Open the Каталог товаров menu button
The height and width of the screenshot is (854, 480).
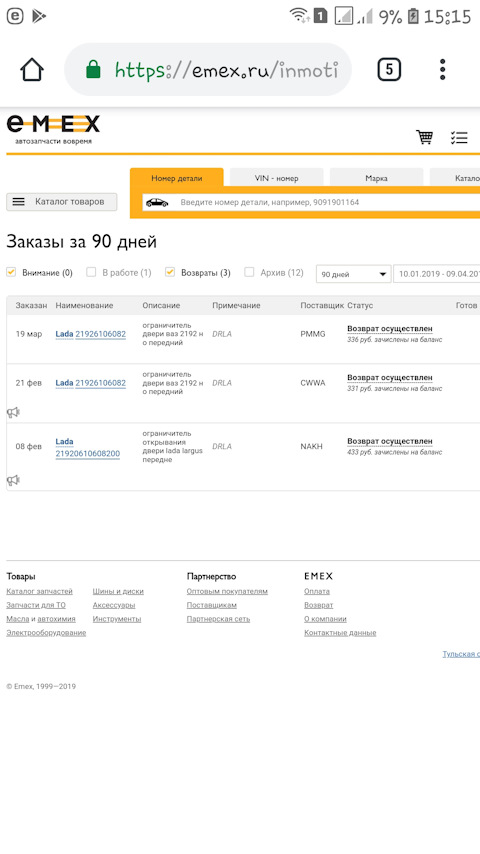62,202
